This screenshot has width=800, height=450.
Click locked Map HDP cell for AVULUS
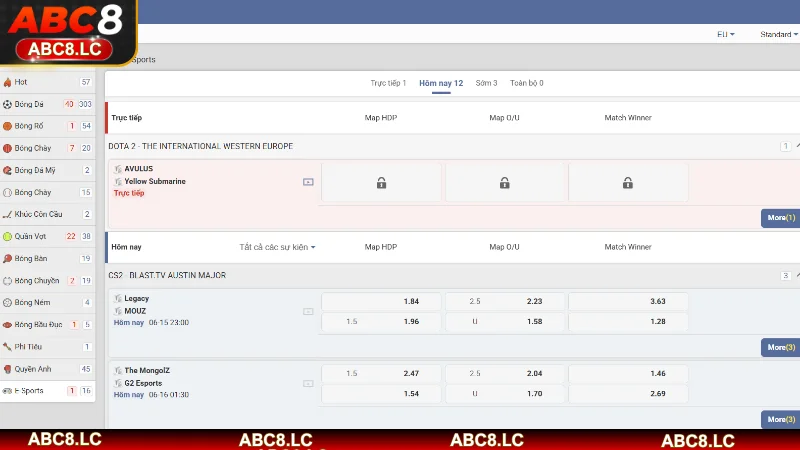coord(381,183)
